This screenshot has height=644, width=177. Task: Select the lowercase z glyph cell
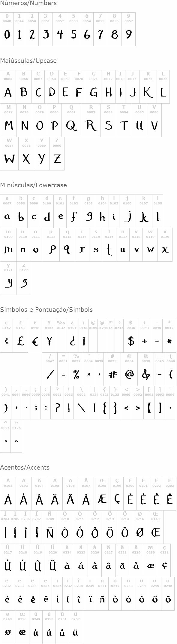24,278
